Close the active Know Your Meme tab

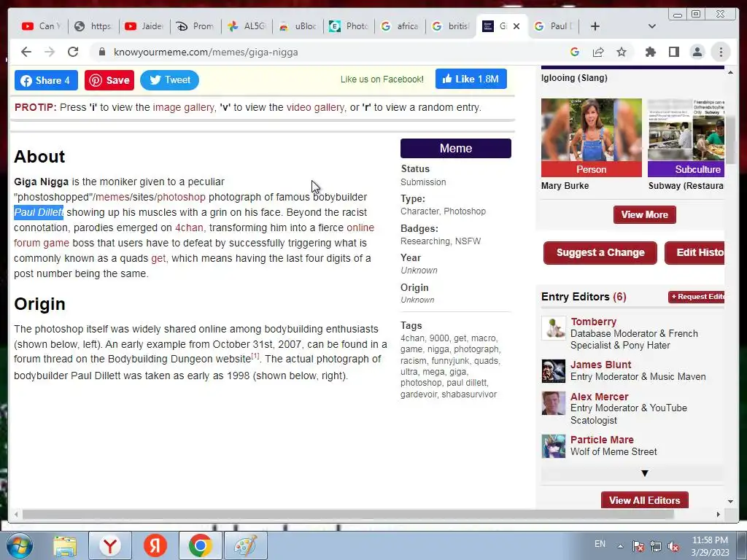coord(516,26)
